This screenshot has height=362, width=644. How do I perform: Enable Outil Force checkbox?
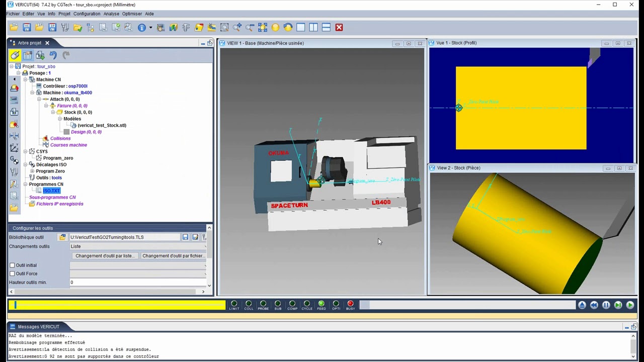click(12, 274)
